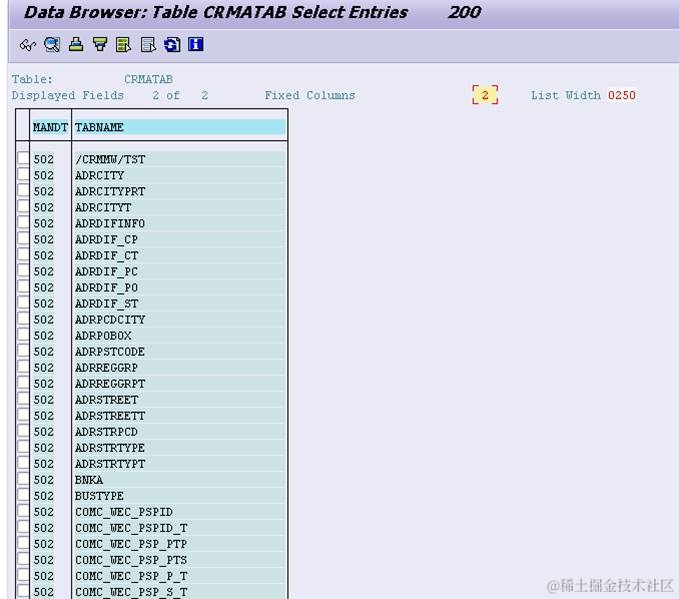
Task: Click the ADRPOBOX table name cell
Action: [179, 336]
